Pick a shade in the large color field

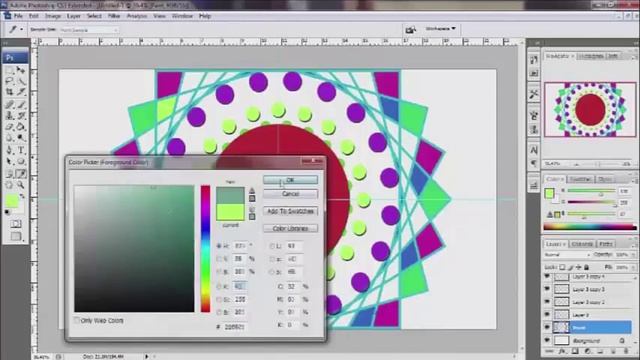coord(134,249)
